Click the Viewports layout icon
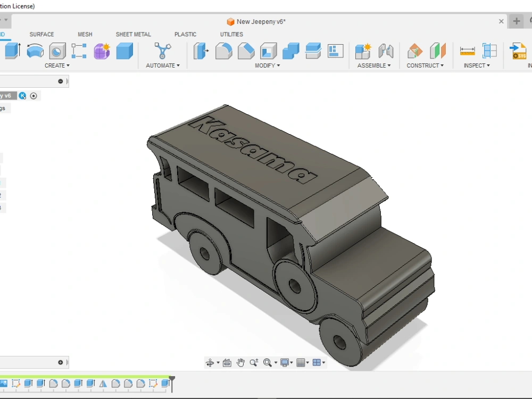This screenshot has width=532, height=399. [317, 363]
